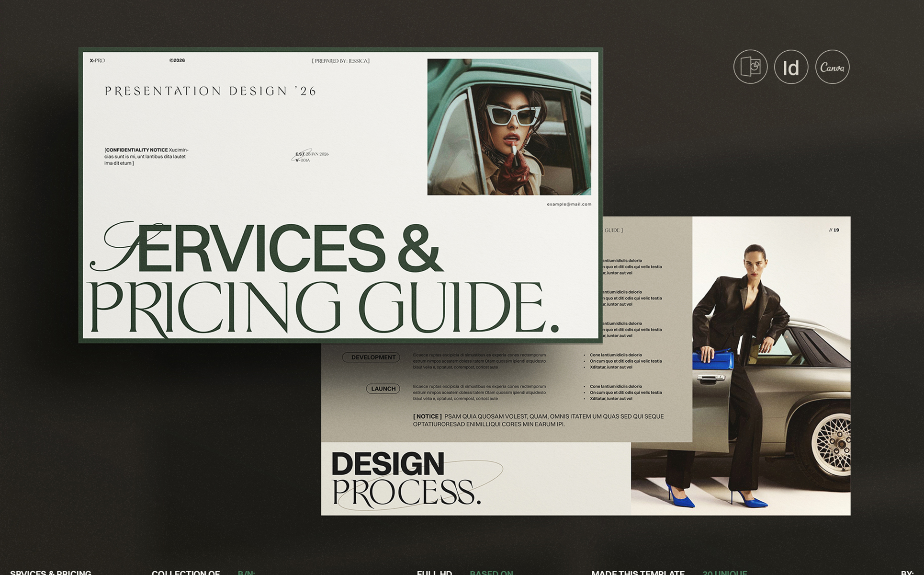Click the [NOTICE] paragraph text
This screenshot has width=924, height=575.
(x=538, y=420)
